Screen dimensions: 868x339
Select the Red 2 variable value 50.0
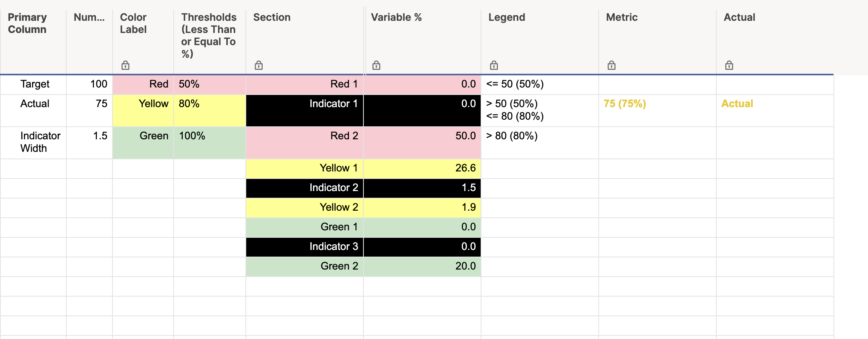coord(422,143)
